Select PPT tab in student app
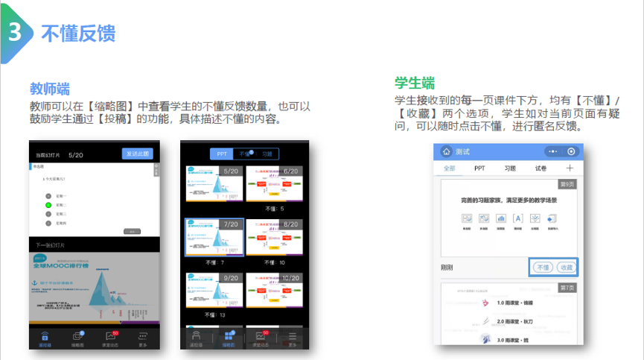 pos(479,168)
